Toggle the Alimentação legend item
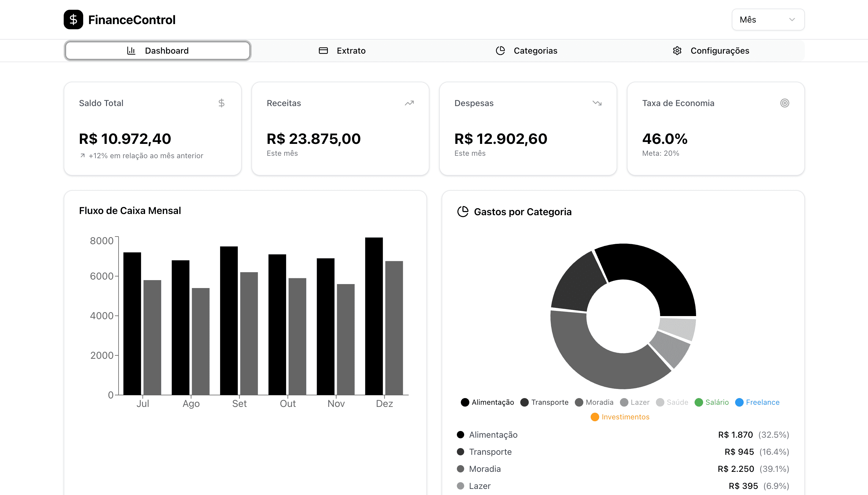Viewport: 868px width, 495px height. tap(487, 402)
